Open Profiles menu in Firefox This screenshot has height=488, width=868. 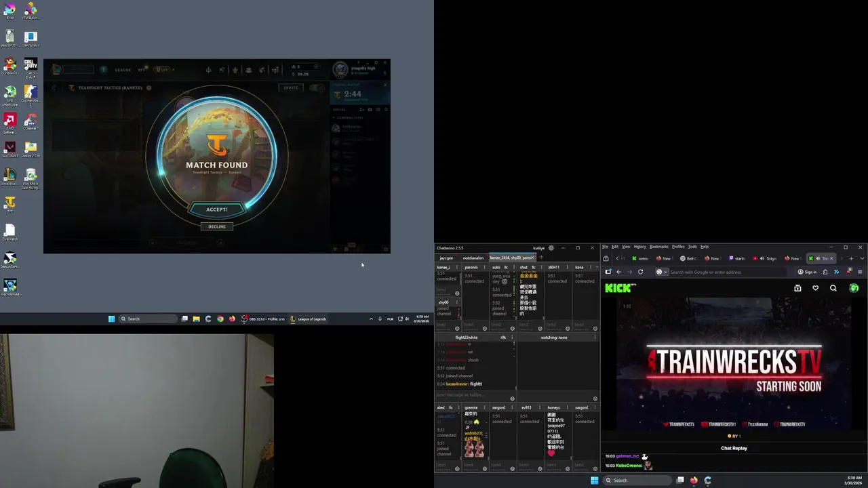coord(678,247)
